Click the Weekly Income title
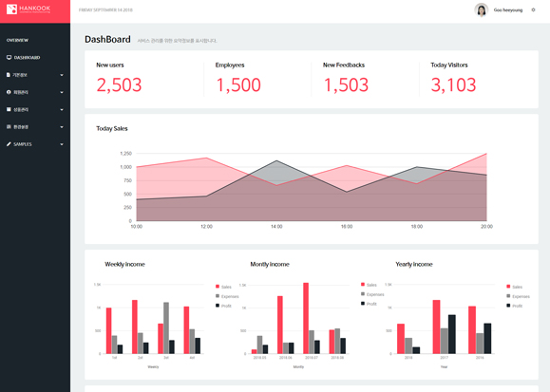550x392 pixels. coord(124,265)
